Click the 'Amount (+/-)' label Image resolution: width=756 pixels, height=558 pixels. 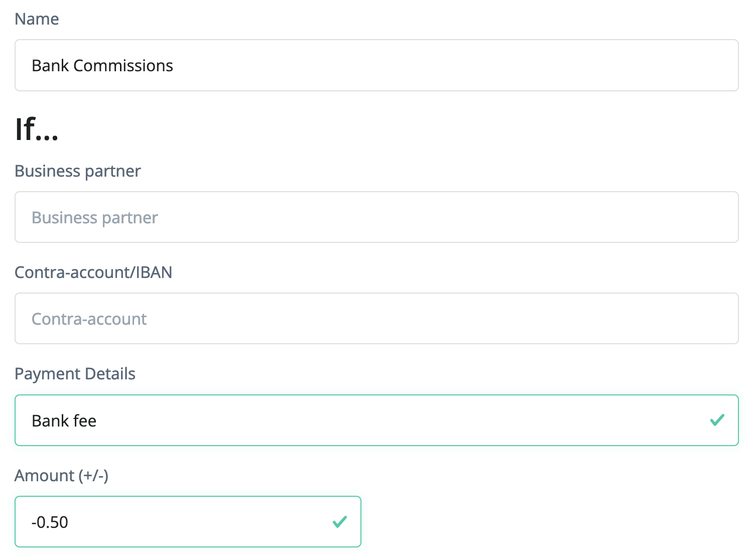(61, 475)
